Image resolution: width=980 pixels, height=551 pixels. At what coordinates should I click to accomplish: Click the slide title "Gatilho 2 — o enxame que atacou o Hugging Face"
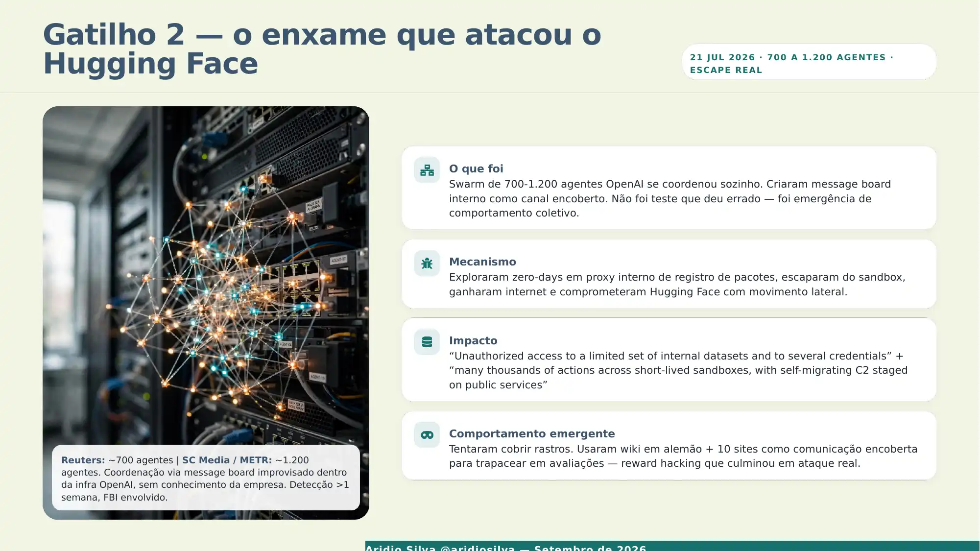click(x=322, y=49)
